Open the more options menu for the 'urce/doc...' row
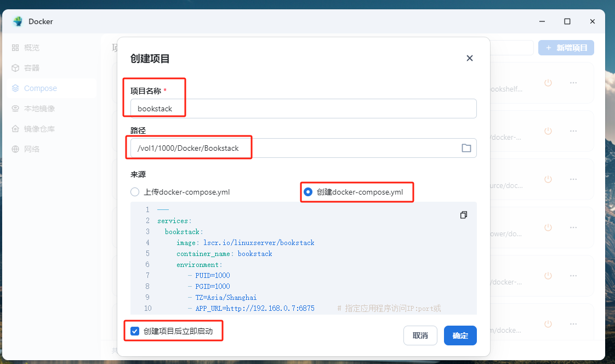The image size is (615, 364). pos(573,179)
